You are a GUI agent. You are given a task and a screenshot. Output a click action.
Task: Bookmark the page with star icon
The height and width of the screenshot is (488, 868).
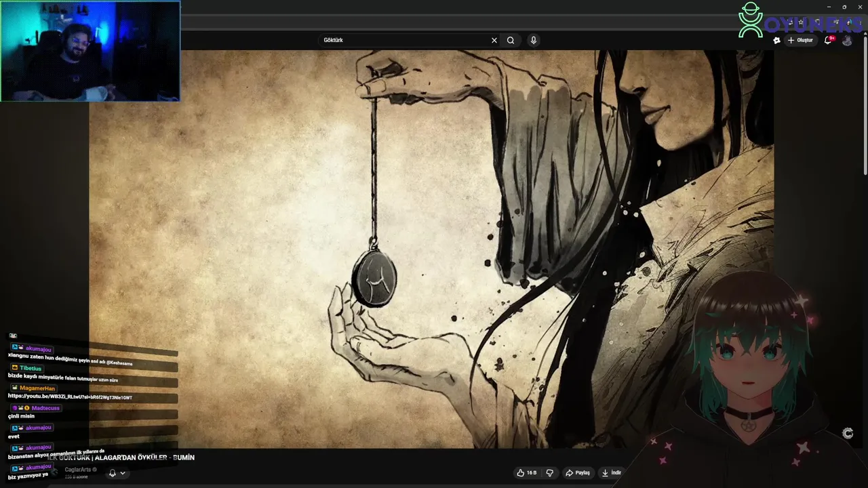(801, 22)
